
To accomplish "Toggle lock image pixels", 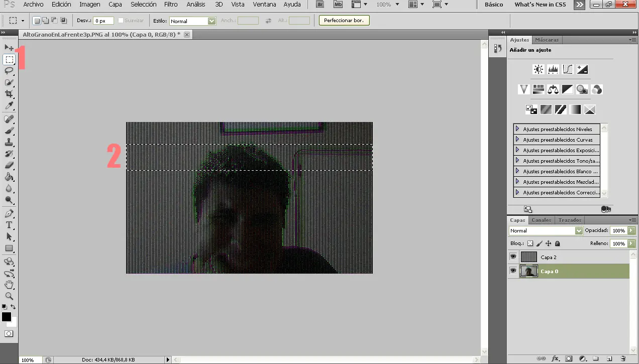I will [x=539, y=244].
